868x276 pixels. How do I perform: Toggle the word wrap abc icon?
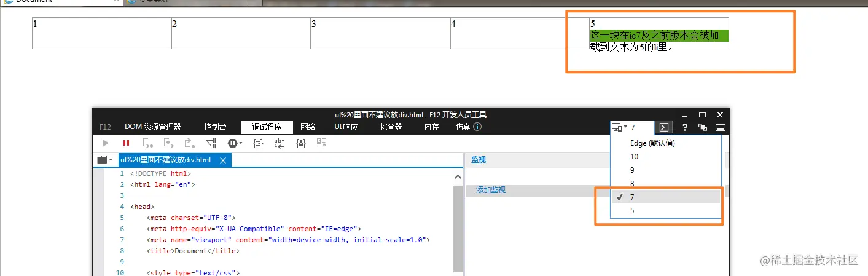[280, 143]
